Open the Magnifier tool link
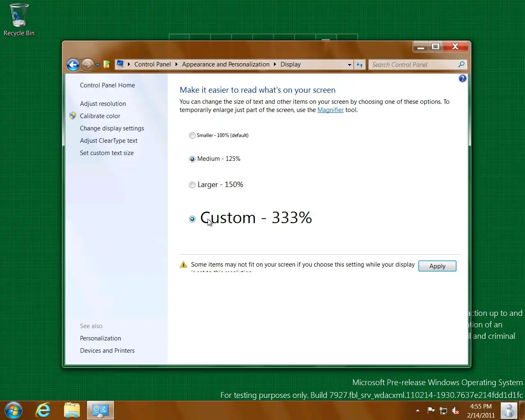Screen dimensions: 525x420 click(x=331, y=110)
